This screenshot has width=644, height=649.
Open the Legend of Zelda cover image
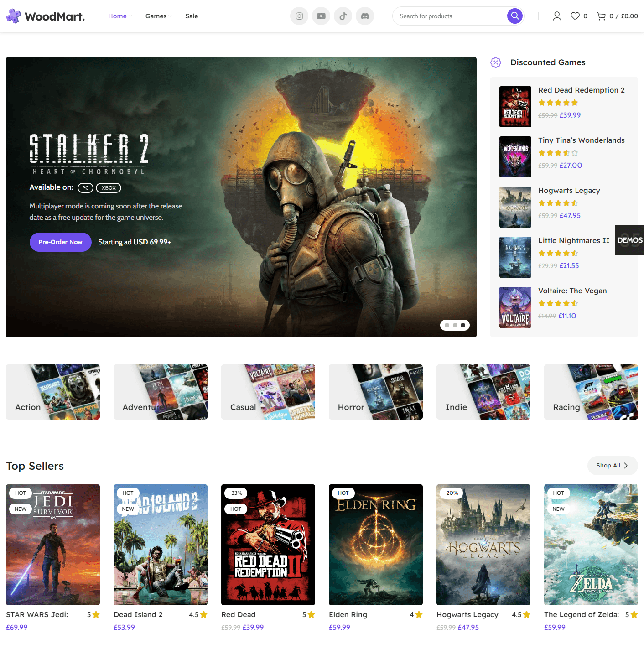click(x=591, y=545)
